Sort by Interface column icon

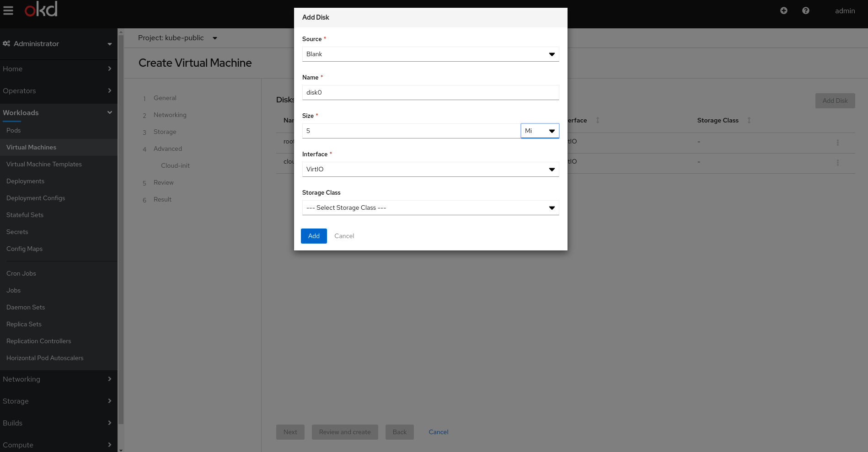click(x=598, y=120)
